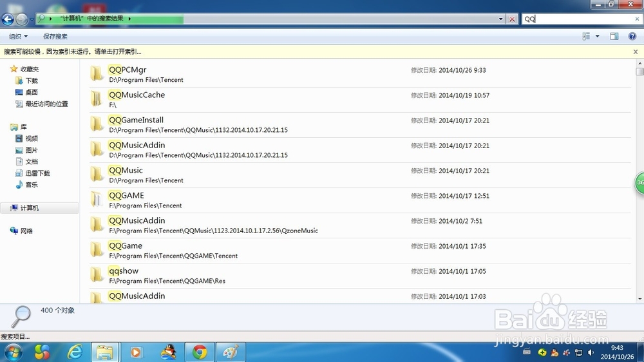
Task: Select the qqshow folder icon
Action: (97, 275)
